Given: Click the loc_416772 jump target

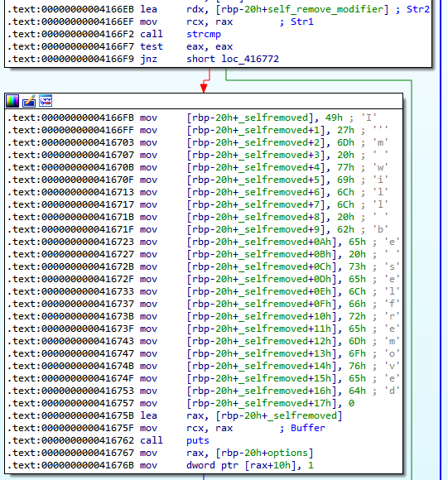Looking at the screenshot, I should coord(250,59).
